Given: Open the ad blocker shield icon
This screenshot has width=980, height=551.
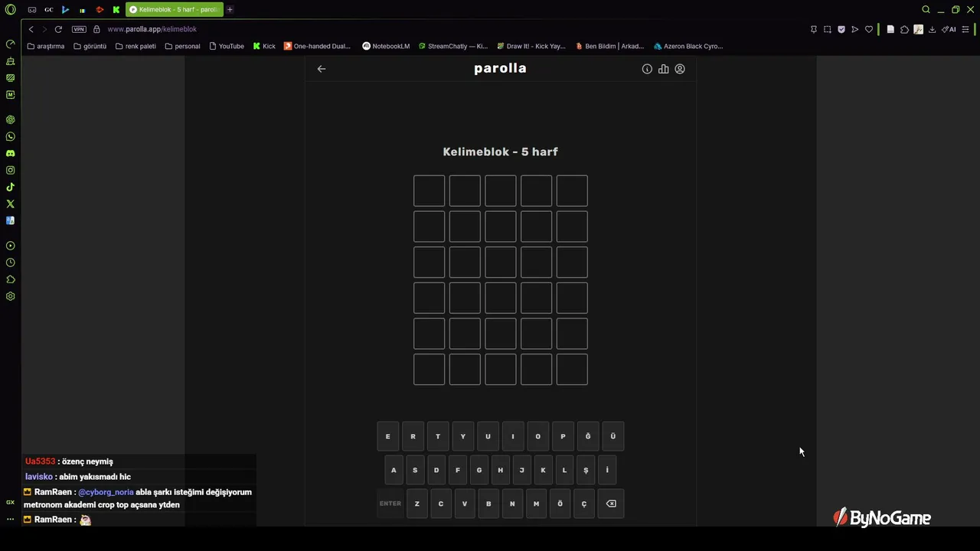Looking at the screenshot, I should click(x=841, y=29).
